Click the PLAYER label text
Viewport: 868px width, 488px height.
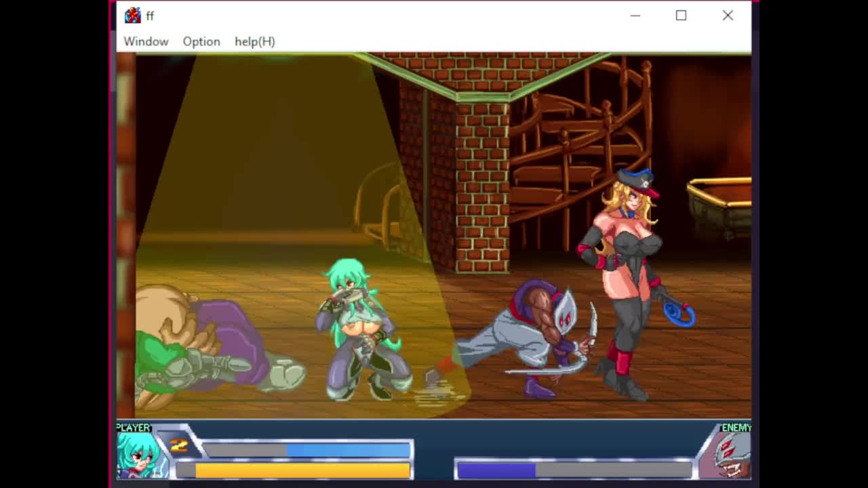point(133,428)
